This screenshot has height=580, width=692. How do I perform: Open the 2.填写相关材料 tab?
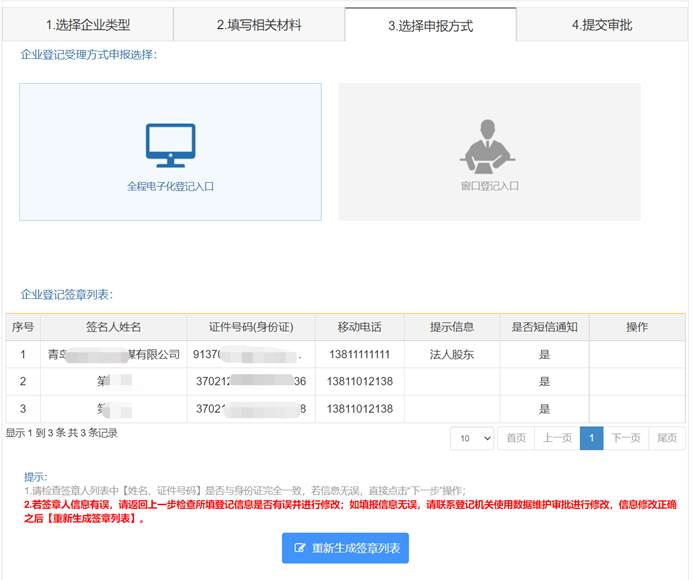(x=259, y=25)
